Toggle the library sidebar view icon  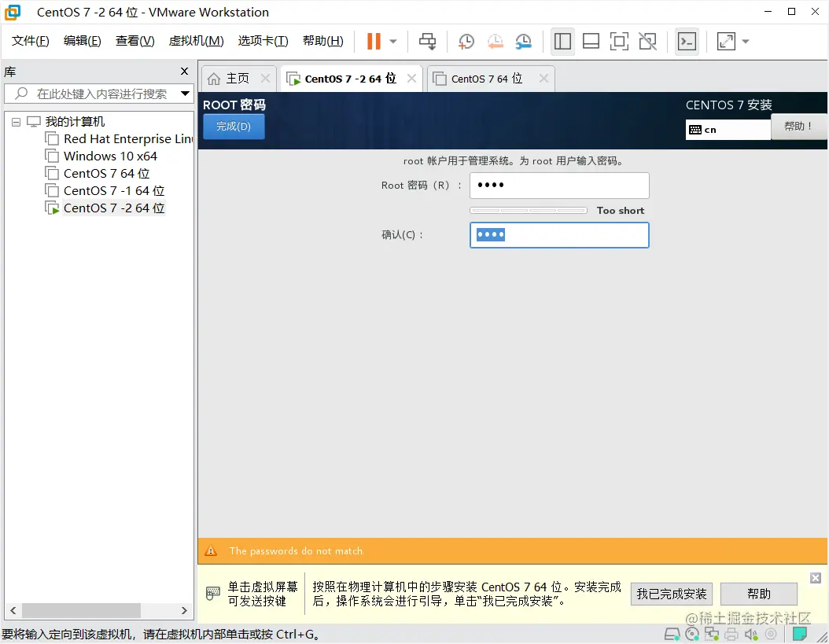tap(562, 41)
